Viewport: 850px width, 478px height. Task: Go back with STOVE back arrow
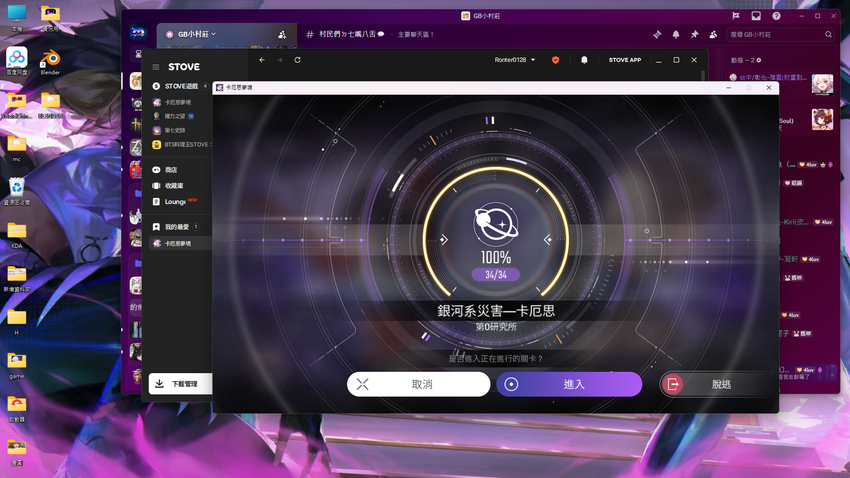pyautogui.click(x=262, y=60)
